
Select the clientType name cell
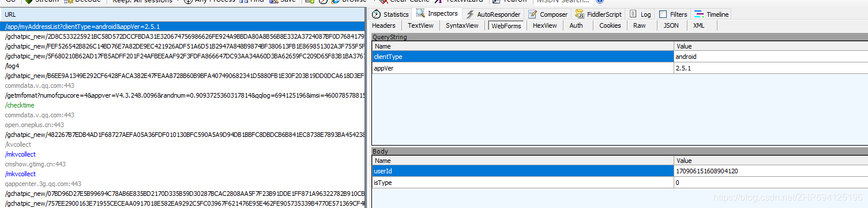coord(523,57)
